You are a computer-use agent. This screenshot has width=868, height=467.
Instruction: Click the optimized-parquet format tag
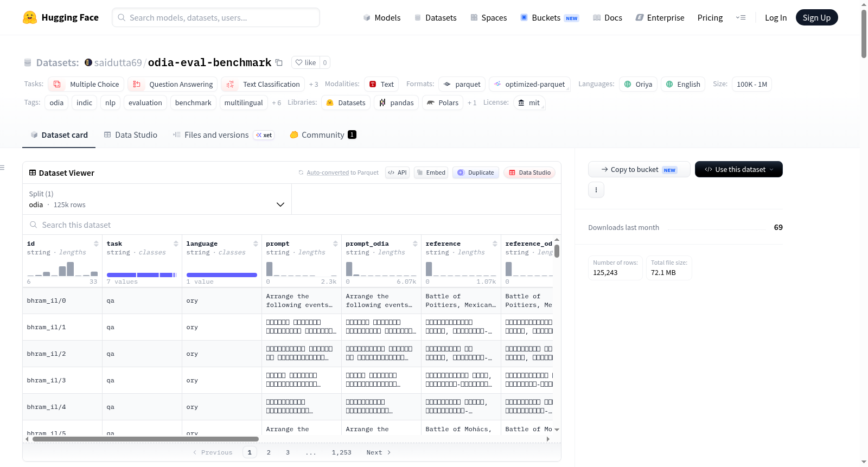(x=530, y=84)
